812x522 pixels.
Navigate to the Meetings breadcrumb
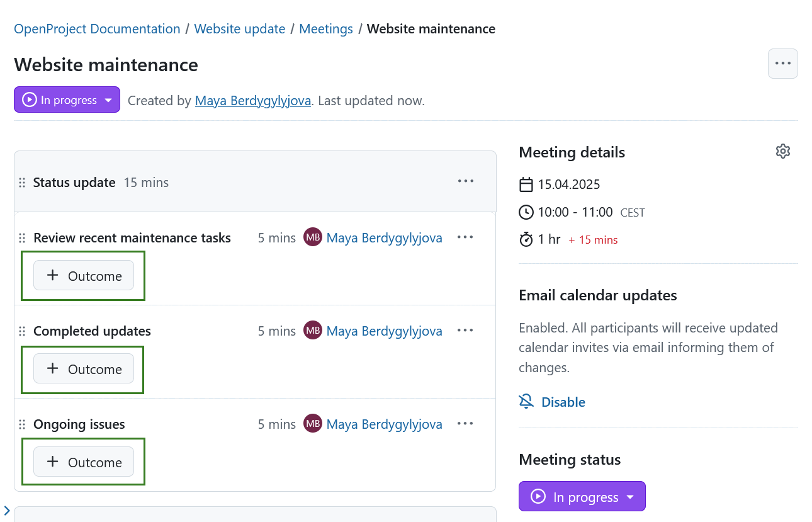coord(325,28)
